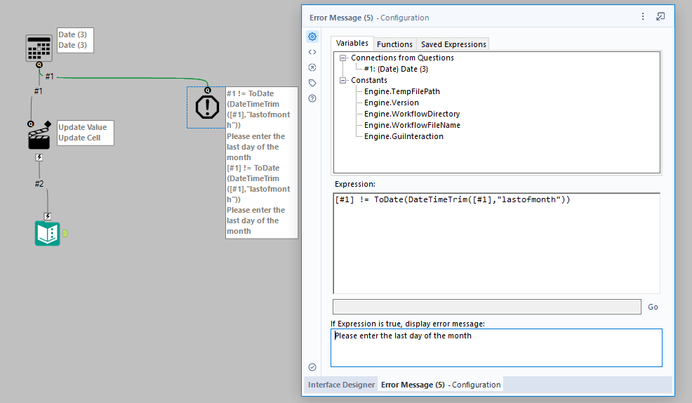Select Engine.Version constant
The width and height of the screenshot is (692, 403).
pos(391,103)
